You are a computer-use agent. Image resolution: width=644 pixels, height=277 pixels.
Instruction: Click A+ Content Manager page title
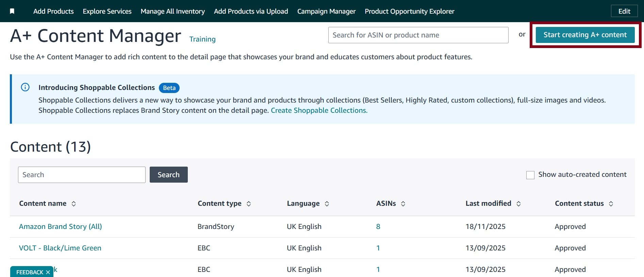[96, 36]
